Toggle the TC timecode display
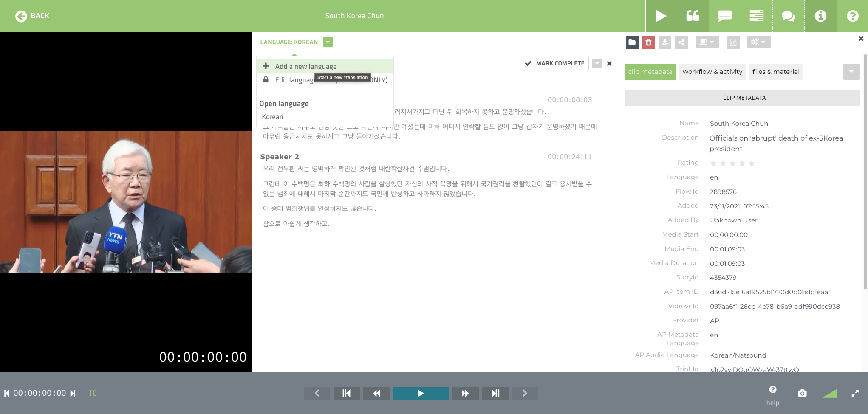868x414 pixels. (93, 393)
